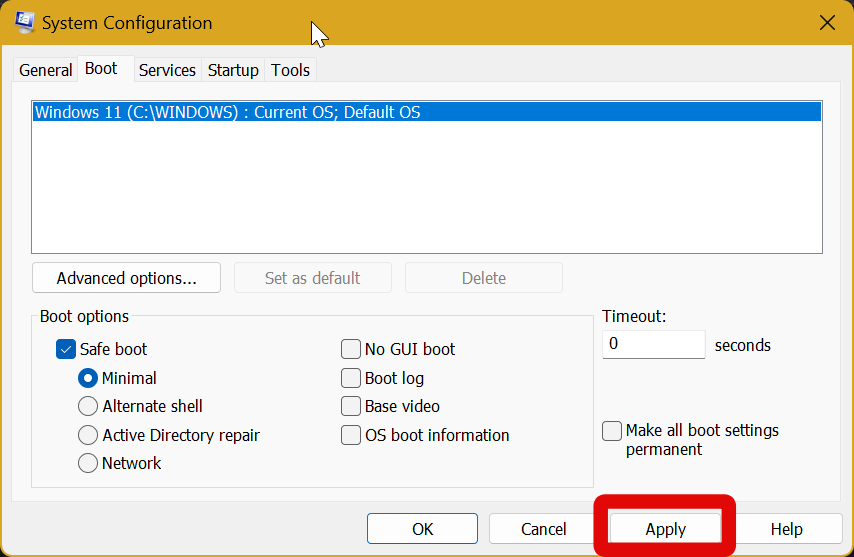Viewport: 854px width, 557px height.
Task: Check OS boot information option
Action: 351,435
